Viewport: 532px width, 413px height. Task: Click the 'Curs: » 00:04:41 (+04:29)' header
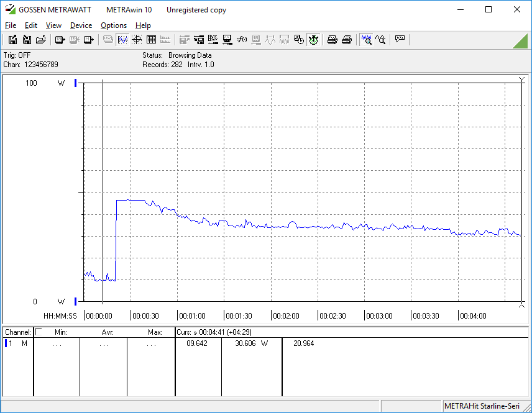click(x=214, y=332)
